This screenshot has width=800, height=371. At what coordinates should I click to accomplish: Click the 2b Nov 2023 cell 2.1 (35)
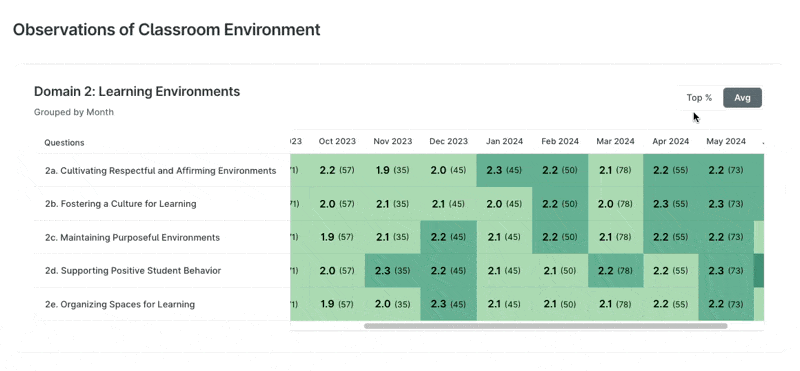tap(392, 204)
